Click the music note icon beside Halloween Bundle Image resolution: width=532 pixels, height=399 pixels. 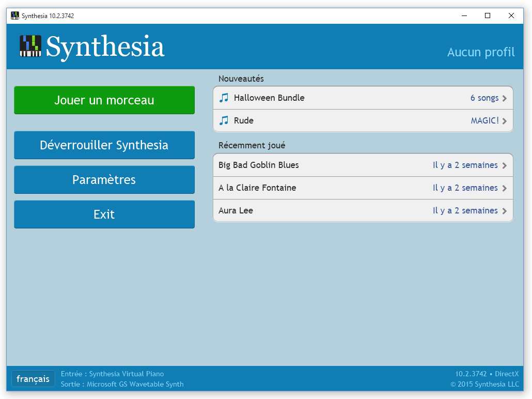click(x=224, y=98)
